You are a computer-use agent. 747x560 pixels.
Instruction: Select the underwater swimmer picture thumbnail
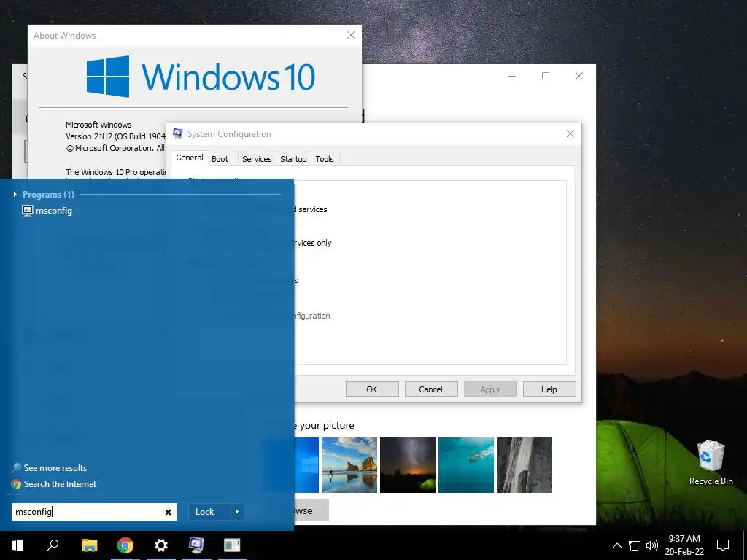pyautogui.click(x=466, y=465)
